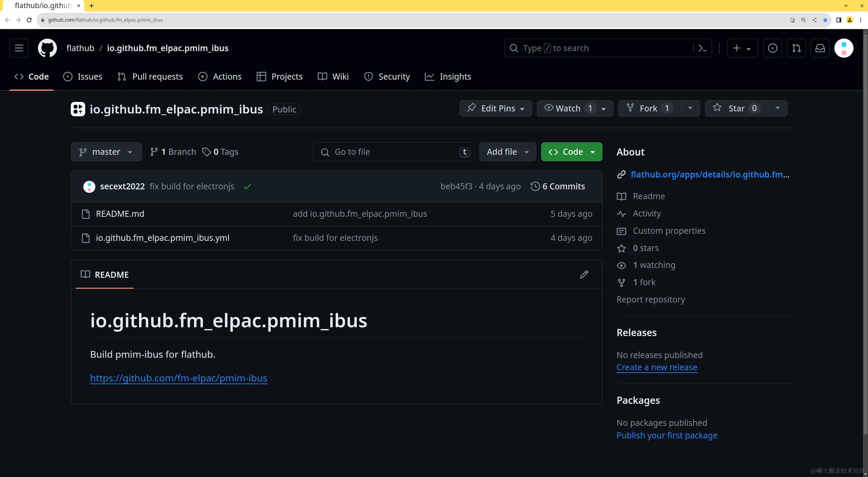
Task: Open a new browser tab
Action: click(x=91, y=6)
